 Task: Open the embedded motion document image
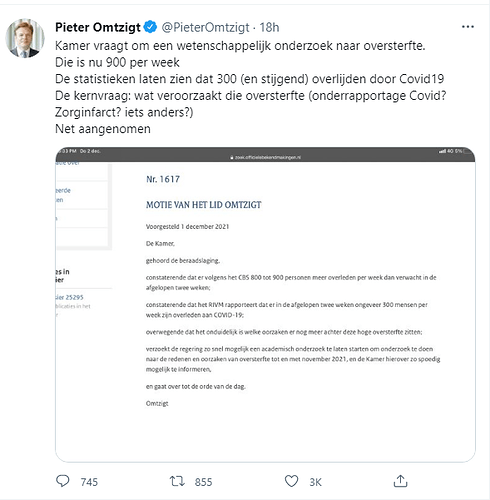point(265,304)
